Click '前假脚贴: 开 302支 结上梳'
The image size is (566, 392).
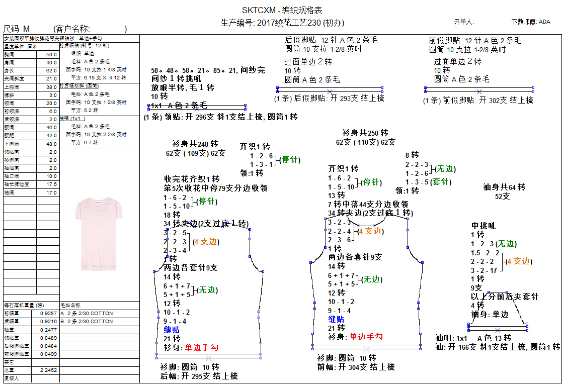click(x=488, y=100)
